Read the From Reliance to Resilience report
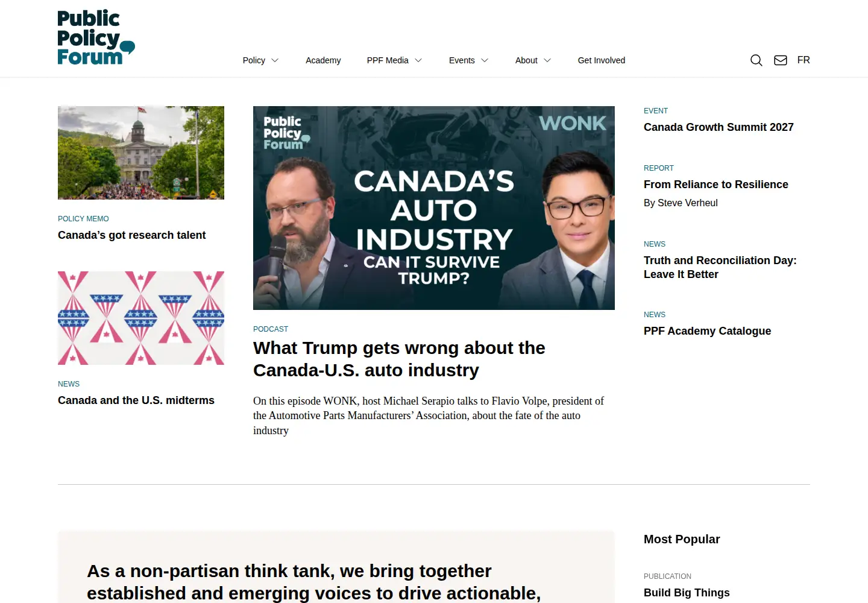 [x=716, y=185]
